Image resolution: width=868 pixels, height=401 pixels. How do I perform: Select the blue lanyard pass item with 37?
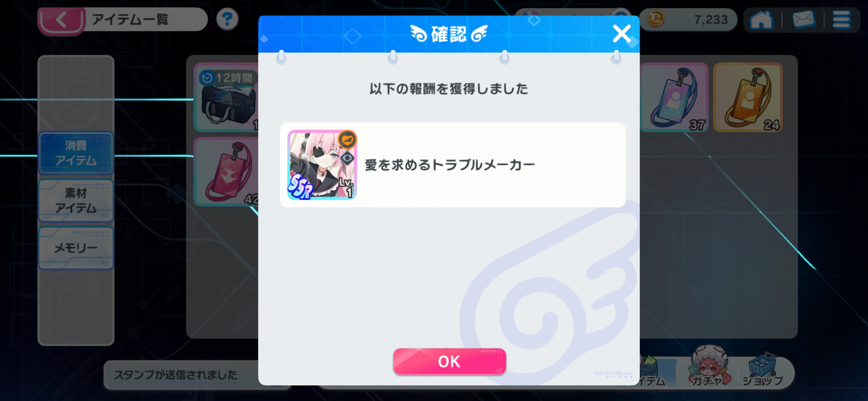674,98
